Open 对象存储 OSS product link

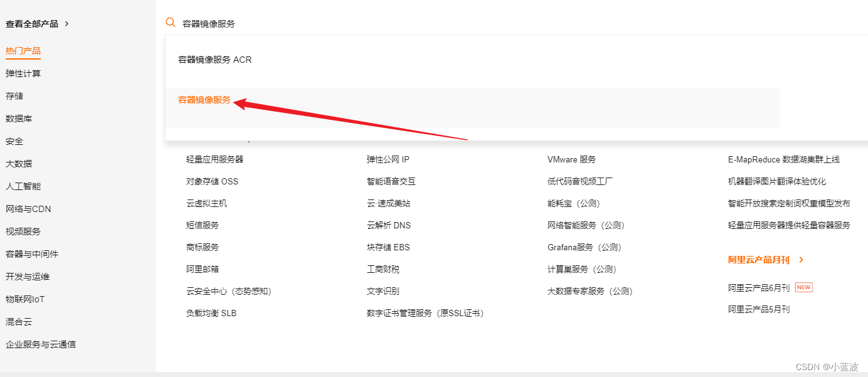(212, 181)
